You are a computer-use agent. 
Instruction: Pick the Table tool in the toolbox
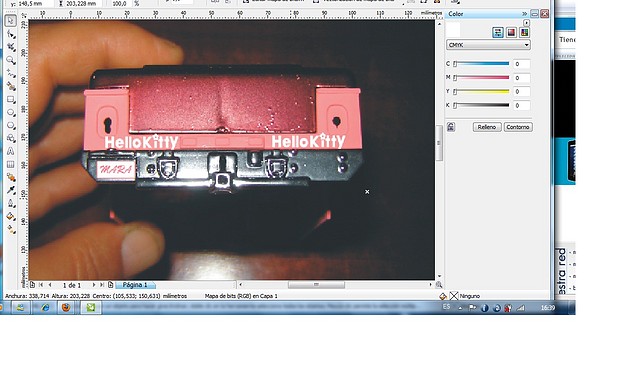11,164
